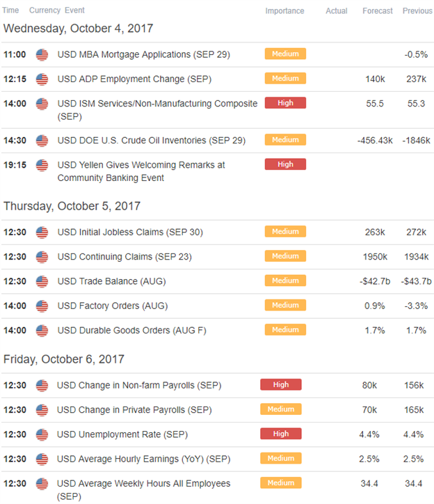The height and width of the screenshot is (504, 434).
Task: Sort by the Importance column header
Action: point(284,11)
